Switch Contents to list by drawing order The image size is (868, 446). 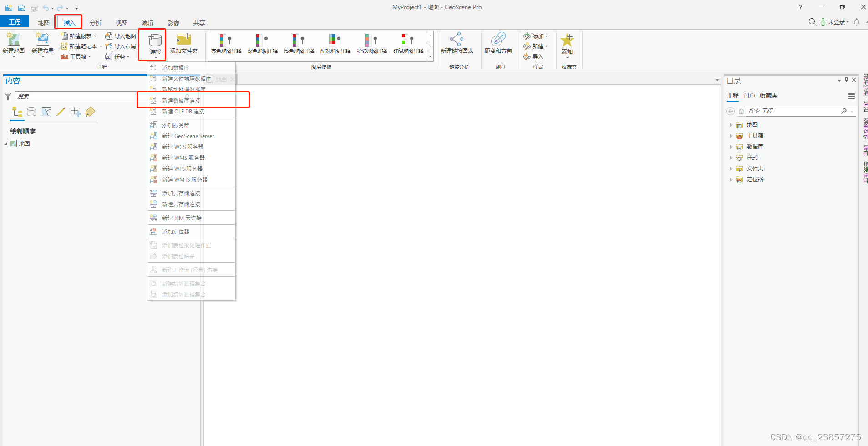(17, 112)
